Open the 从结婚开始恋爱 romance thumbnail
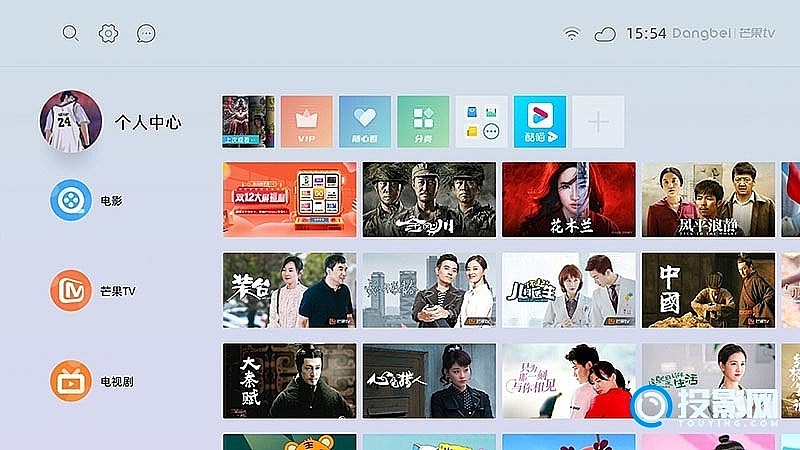800x450 pixels. 569,381
